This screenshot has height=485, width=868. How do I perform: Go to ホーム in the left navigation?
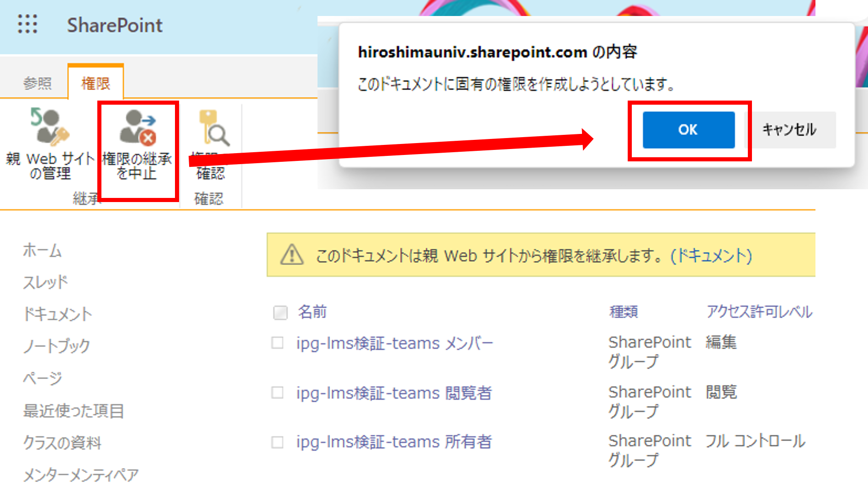tap(42, 250)
